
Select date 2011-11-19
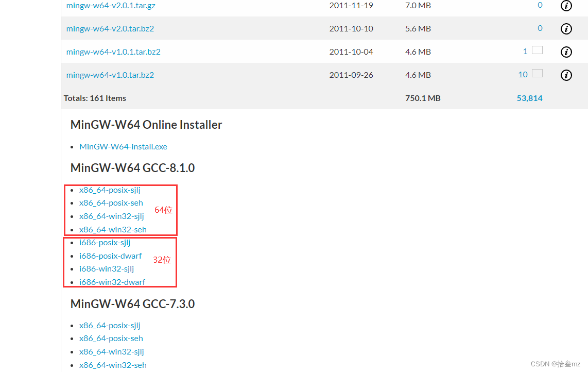[x=351, y=6]
